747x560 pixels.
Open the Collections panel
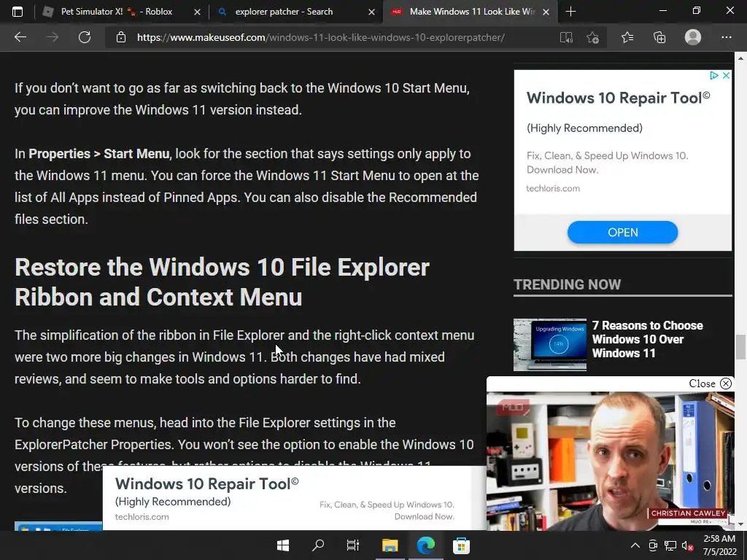pos(659,37)
